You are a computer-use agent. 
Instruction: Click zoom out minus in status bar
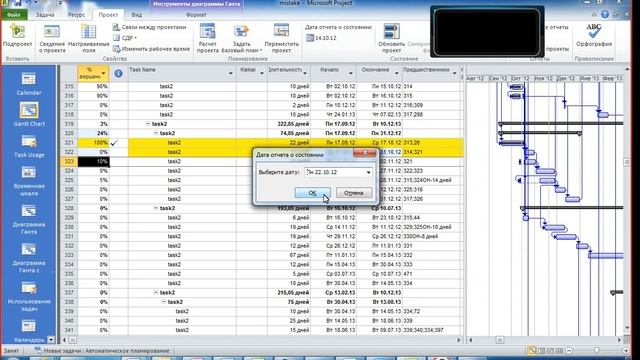pyautogui.click(x=569, y=351)
